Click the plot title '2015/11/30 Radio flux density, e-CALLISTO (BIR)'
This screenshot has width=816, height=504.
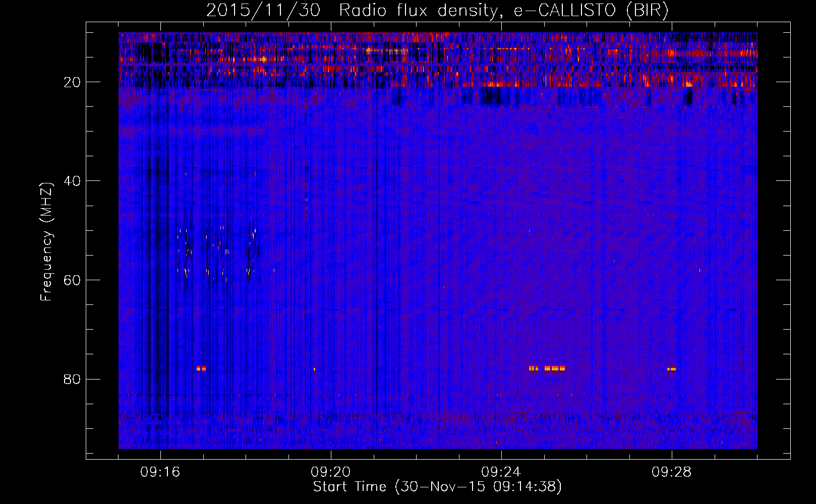[437, 11]
